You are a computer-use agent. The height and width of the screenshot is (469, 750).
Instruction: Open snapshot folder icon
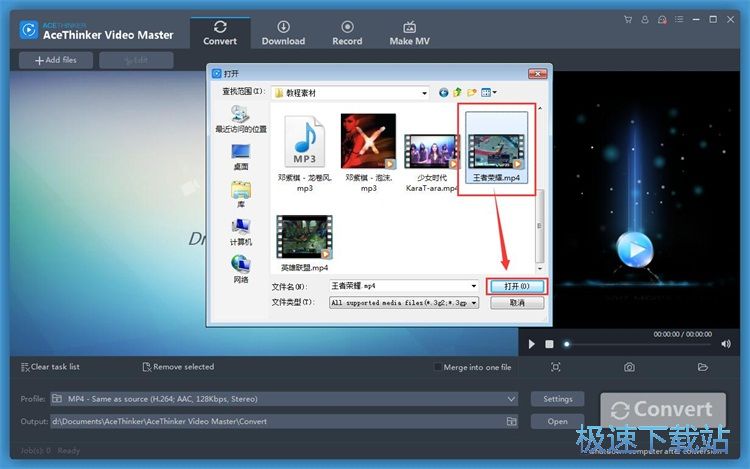tap(703, 367)
